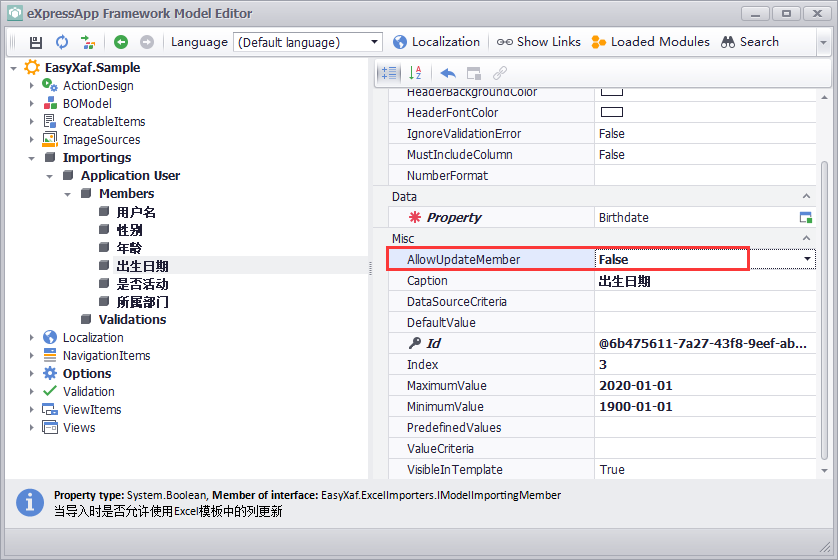Screen dimensions: 838x560
Task: Expand the BOModel tree node
Action: (31, 104)
